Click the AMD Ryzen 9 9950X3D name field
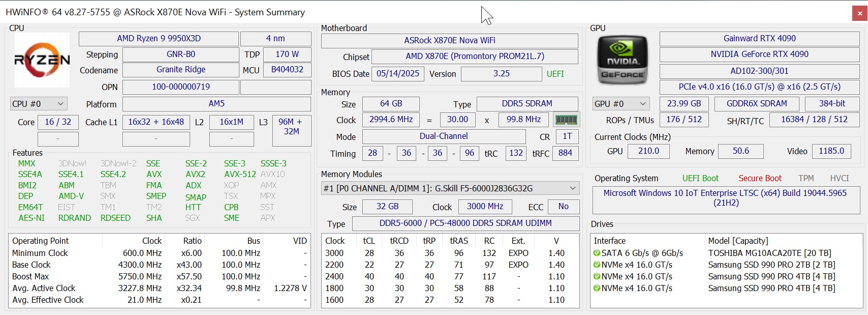Viewport: 868px width, 315px height. 159,39
